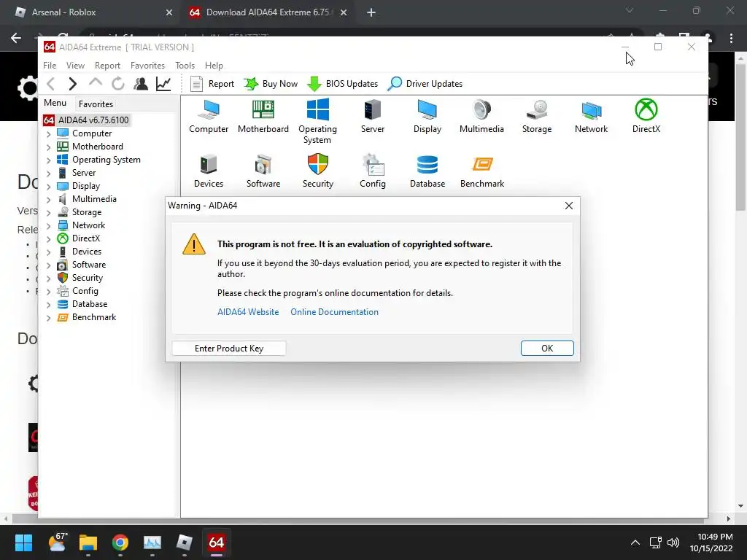Click the Buy Now toolbar button
747x560 pixels.
point(271,84)
